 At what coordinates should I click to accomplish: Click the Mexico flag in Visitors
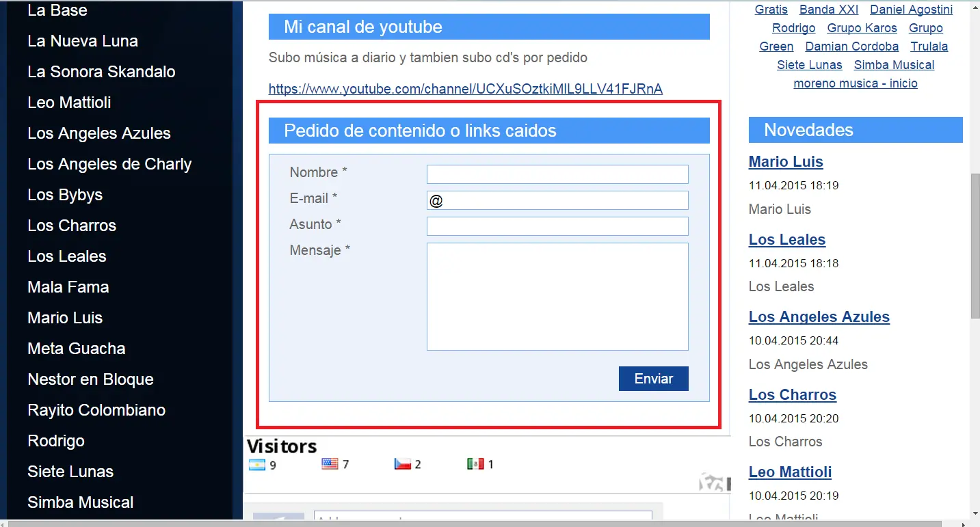pyautogui.click(x=475, y=464)
